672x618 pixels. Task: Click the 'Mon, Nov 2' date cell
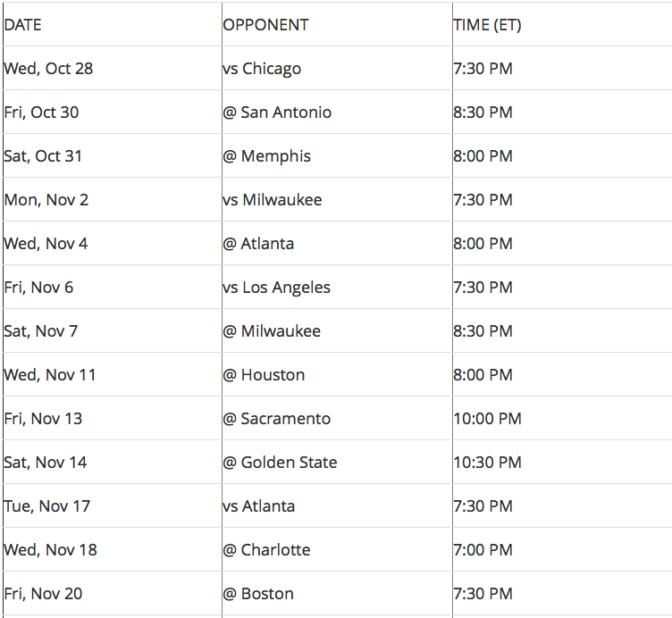(x=46, y=200)
